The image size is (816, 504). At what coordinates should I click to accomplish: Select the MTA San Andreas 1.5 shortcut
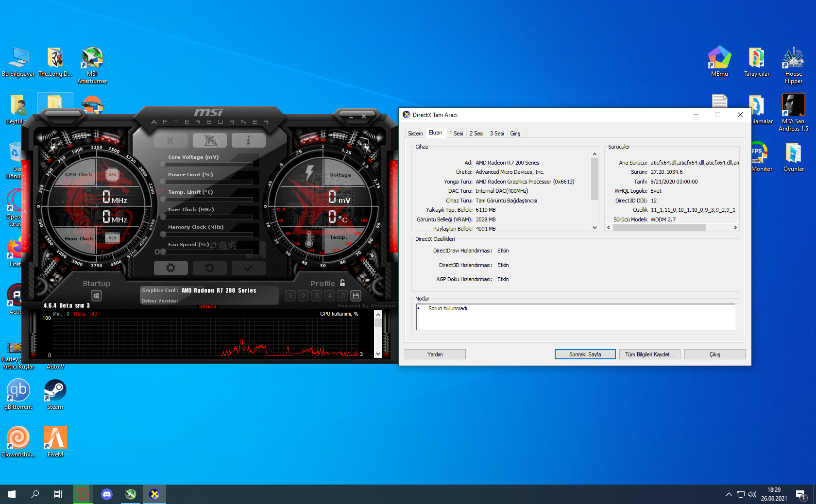[794, 113]
